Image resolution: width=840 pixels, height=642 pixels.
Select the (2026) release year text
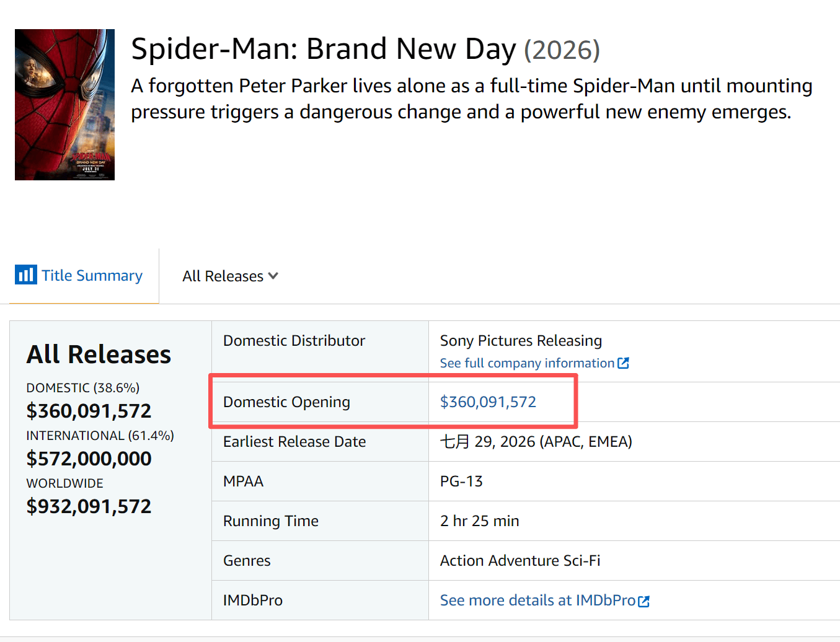tap(562, 50)
